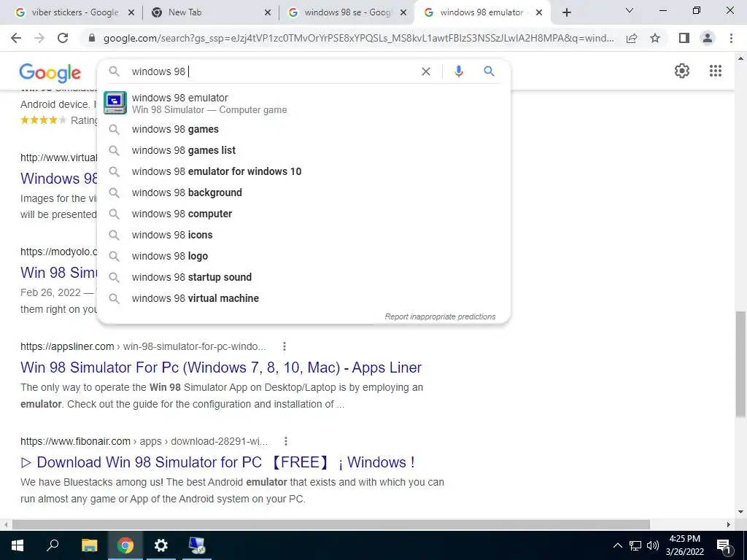Open Google quick settings gear
Screen dimensions: 747x560
tap(682, 71)
